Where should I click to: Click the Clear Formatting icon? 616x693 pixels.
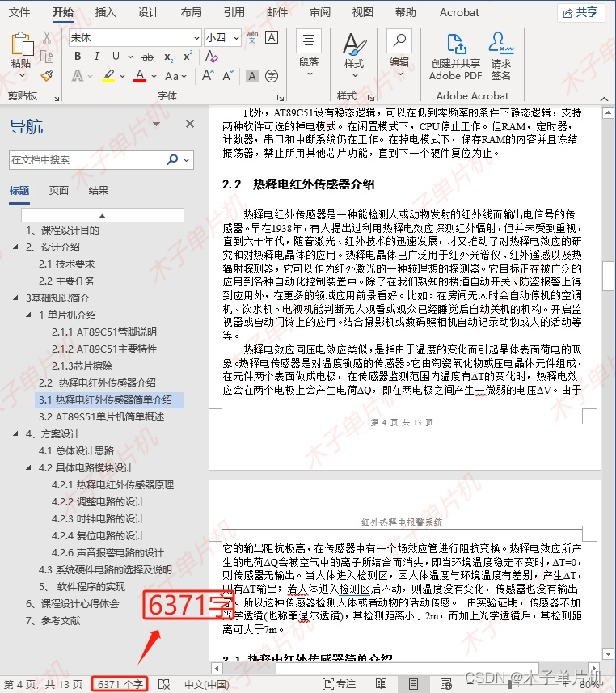coord(211,56)
